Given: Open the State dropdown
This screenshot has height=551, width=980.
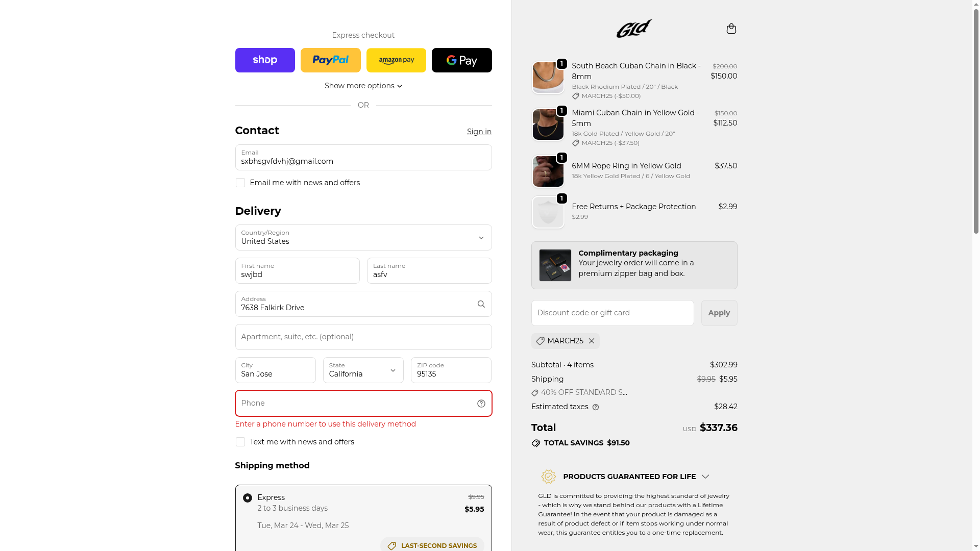Looking at the screenshot, I should [x=363, y=370].
